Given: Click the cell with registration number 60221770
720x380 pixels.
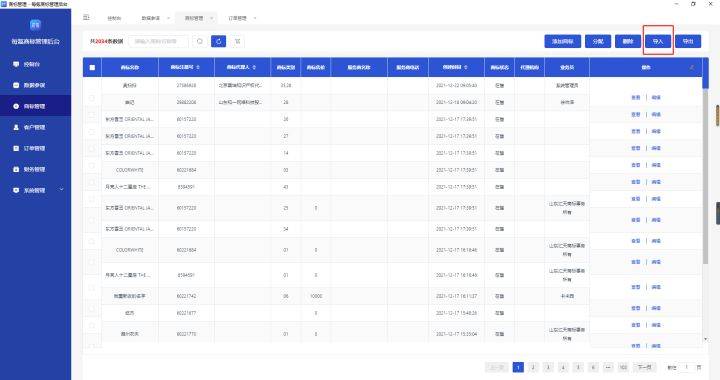Looking at the screenshot, I should [x=186, y=334].
